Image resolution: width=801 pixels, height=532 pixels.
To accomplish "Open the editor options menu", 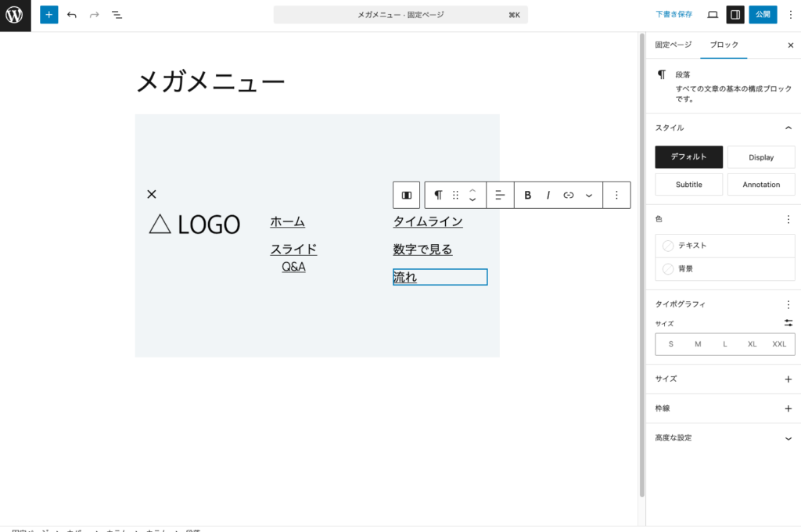I will point(791,14).
